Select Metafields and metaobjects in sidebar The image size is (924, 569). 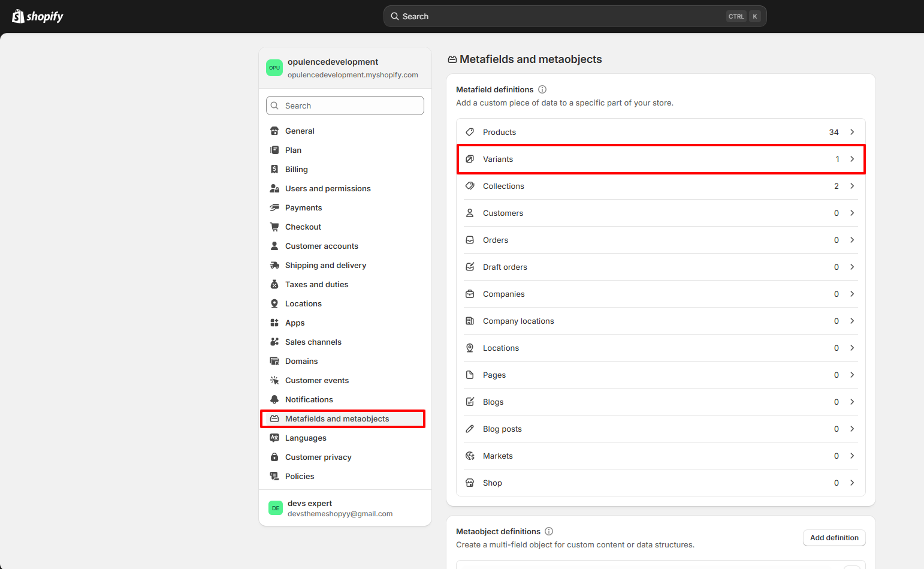[345, 419]
